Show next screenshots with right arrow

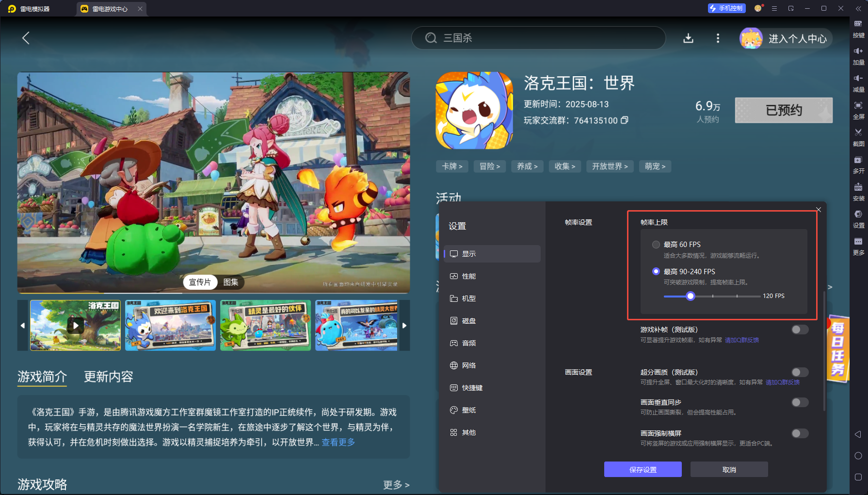pyautogui.click(x=404, y=325)
